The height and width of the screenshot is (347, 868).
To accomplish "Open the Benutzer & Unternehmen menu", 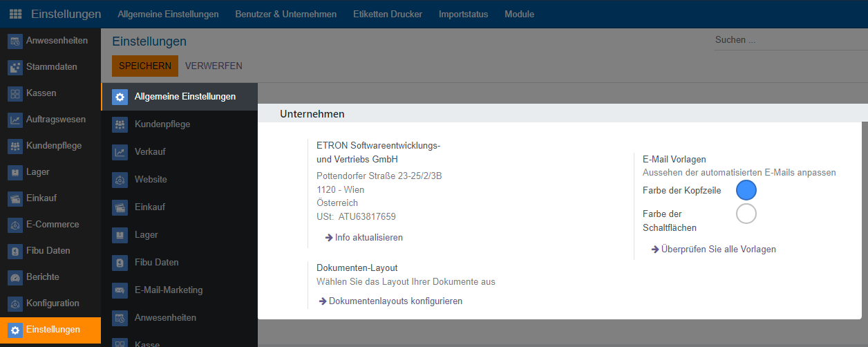I will tap(285, 14).
